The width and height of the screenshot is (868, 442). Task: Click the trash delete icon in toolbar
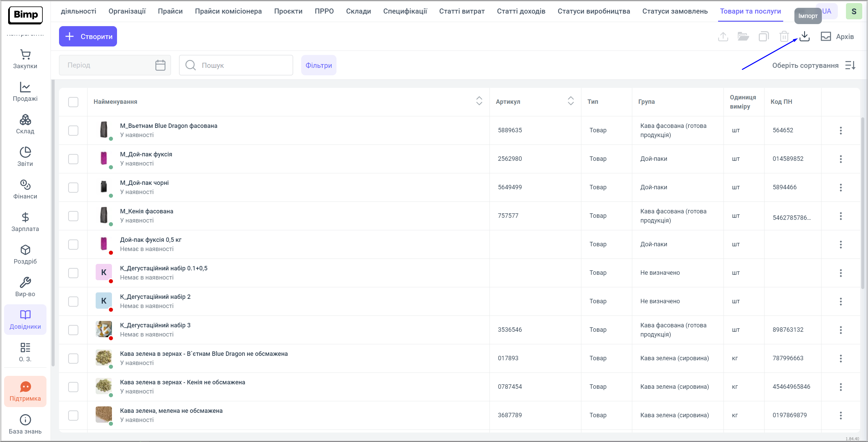[784, 36]
